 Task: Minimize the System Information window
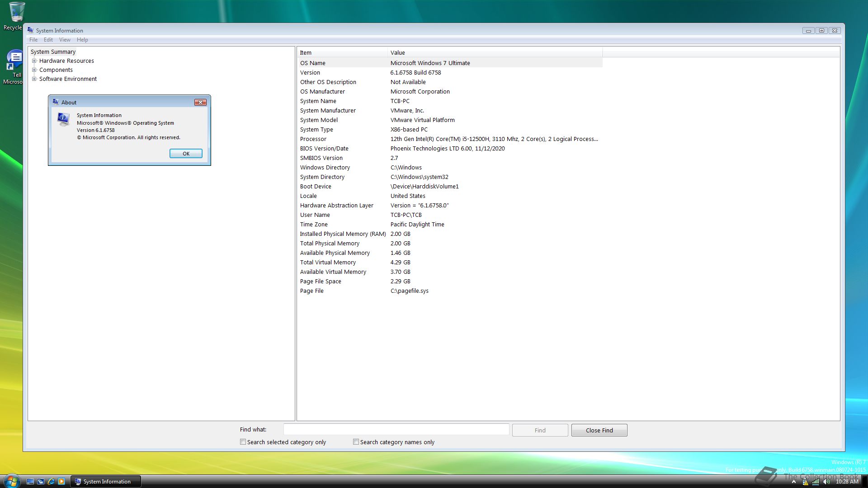pyautogui.click(x=808, y=31)
